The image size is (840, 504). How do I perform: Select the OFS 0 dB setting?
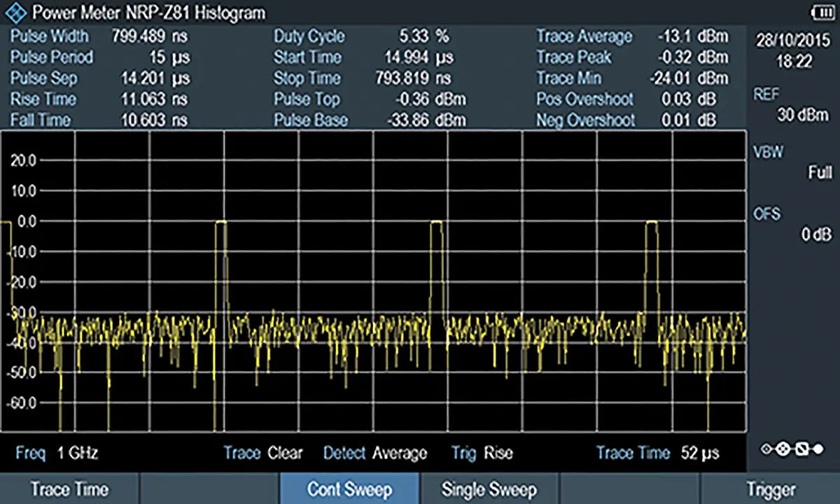793,224
